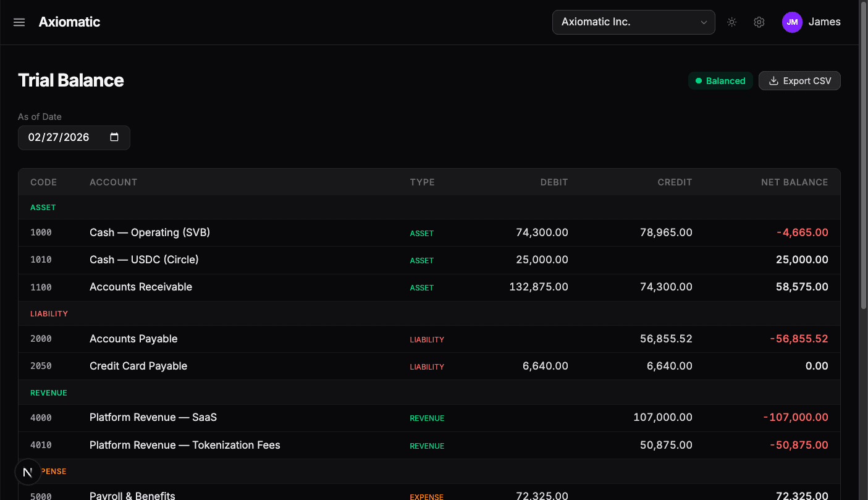
Task: Click the N assistant bubble at bottom left
Action: pos(28,472)
